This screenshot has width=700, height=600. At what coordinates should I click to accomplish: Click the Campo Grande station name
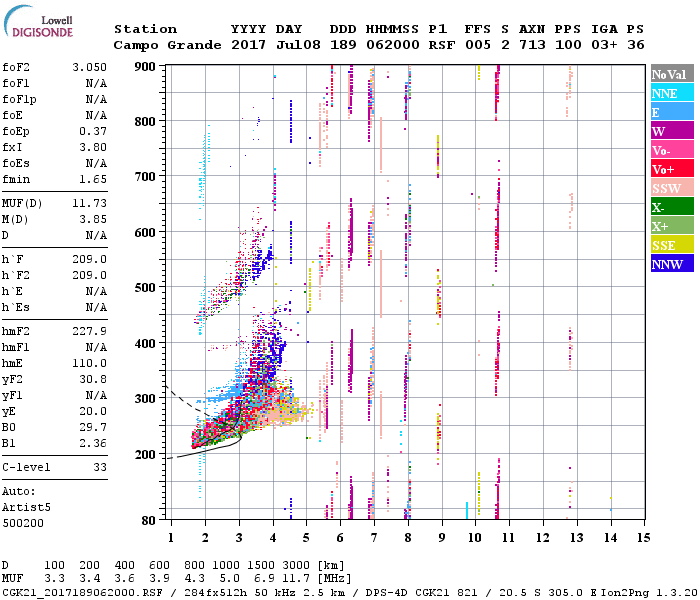[x=167, y=45]
